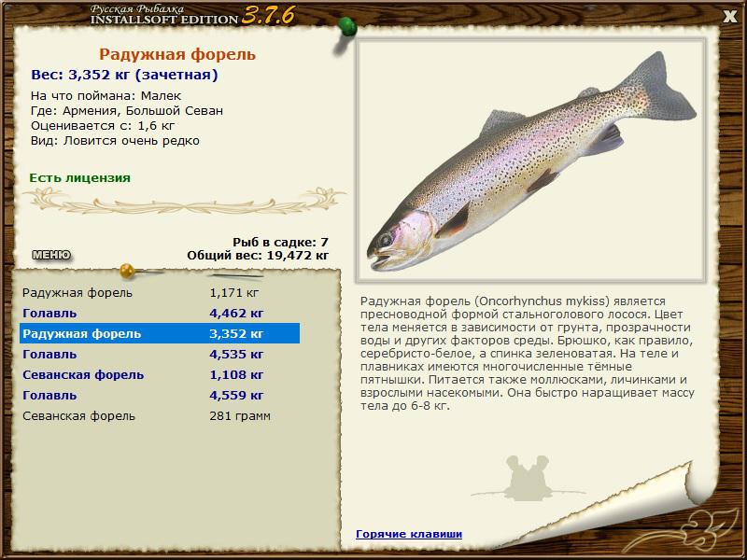Click На что поймана: Малек line
Screen dimensions: 747x560
click(x=106, y=96)
